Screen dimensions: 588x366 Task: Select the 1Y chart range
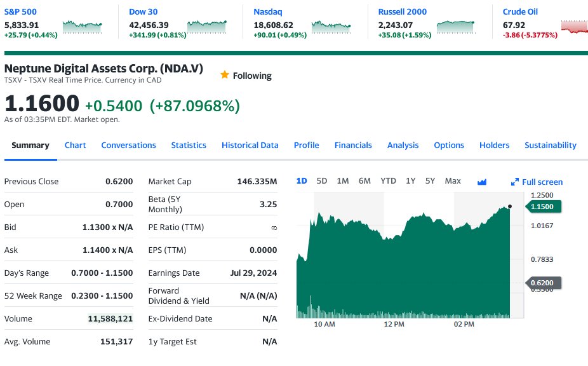[x=411, y=181]
